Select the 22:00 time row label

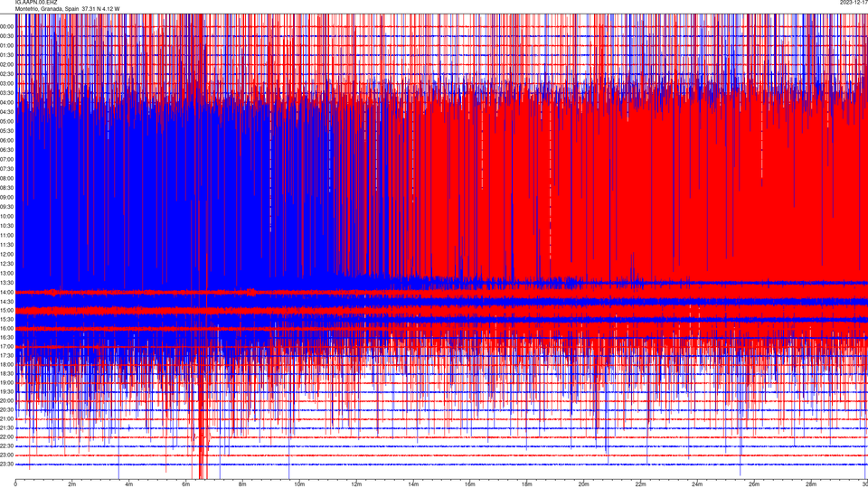6,436
